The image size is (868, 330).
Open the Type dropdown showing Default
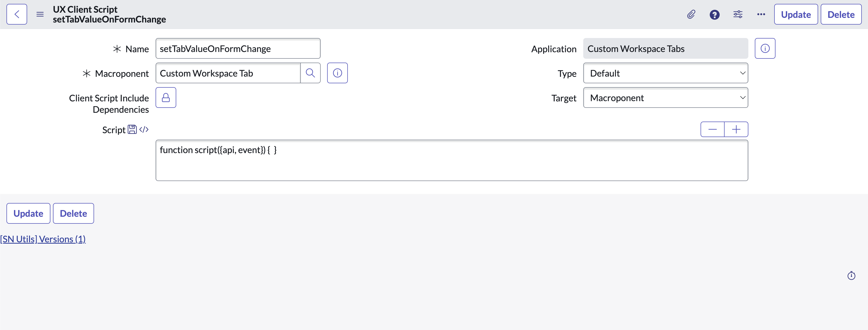coord(665,73)
